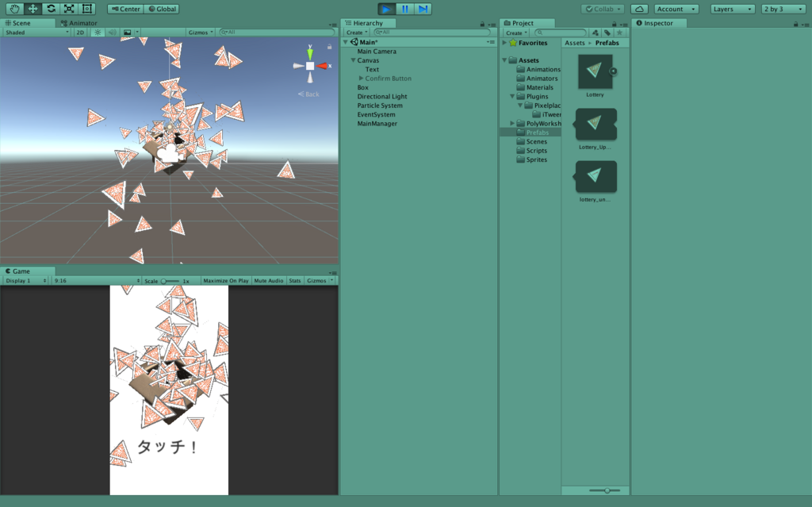Toggle the scene gizmo lock icon
This screenshot has width=812, height=507.
(x=329, y=47)
